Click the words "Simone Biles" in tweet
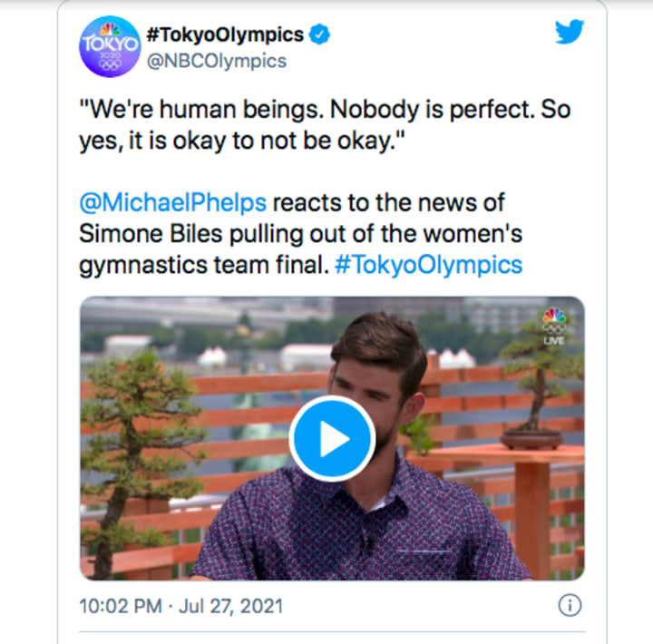The image size is (653, 644). tap(139, 232)
